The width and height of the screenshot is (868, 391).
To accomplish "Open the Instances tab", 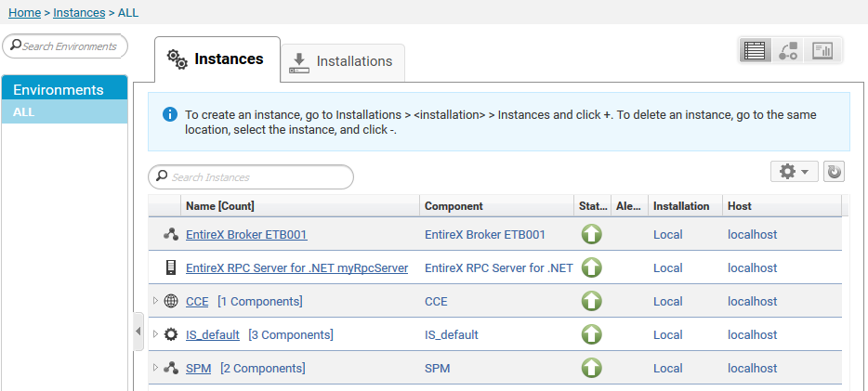I will tap(217, 59).
